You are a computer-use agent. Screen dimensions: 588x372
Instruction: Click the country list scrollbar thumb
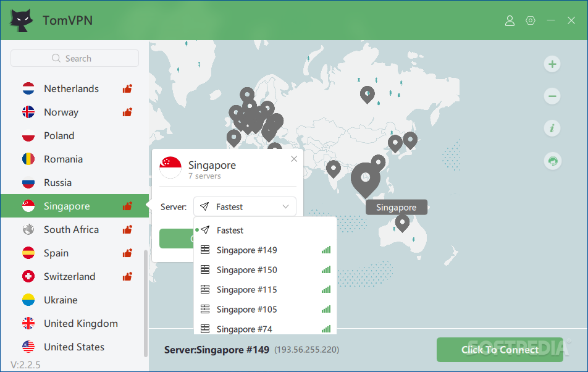tap(146, 303)
